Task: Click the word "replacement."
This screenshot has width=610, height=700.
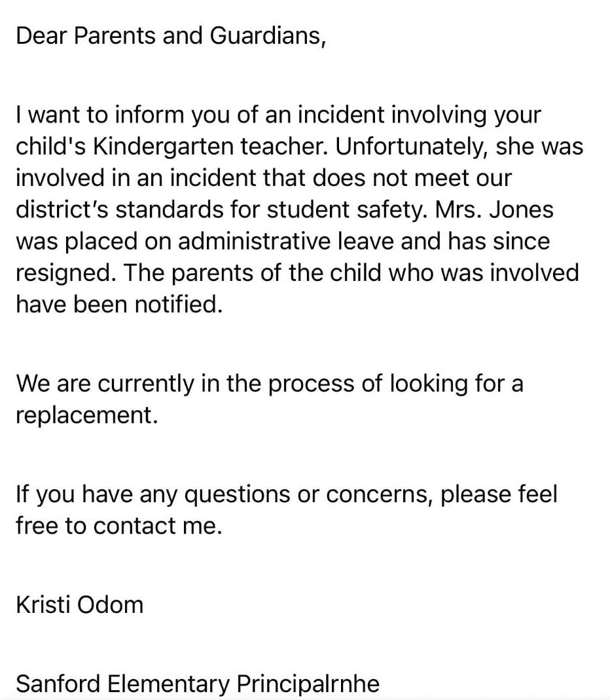Action: [87, 414]
